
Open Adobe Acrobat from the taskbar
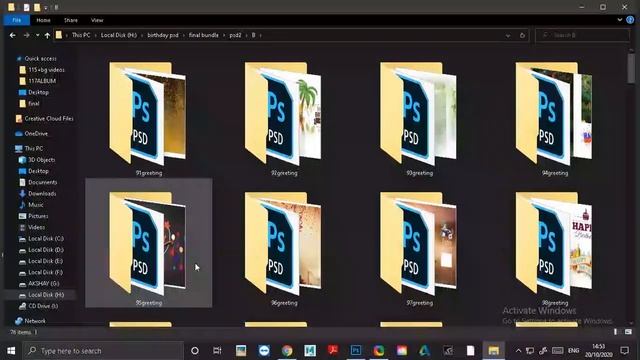point(333,351)
